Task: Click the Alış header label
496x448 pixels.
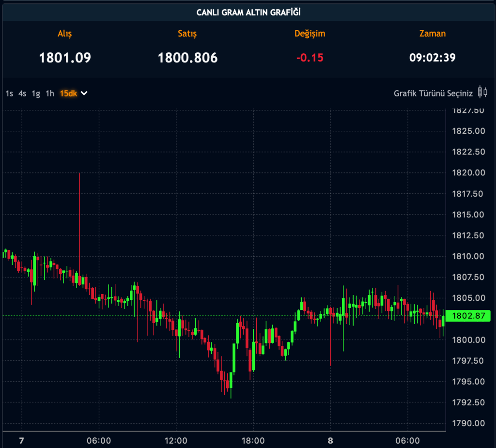Action: tap(65, 34)
